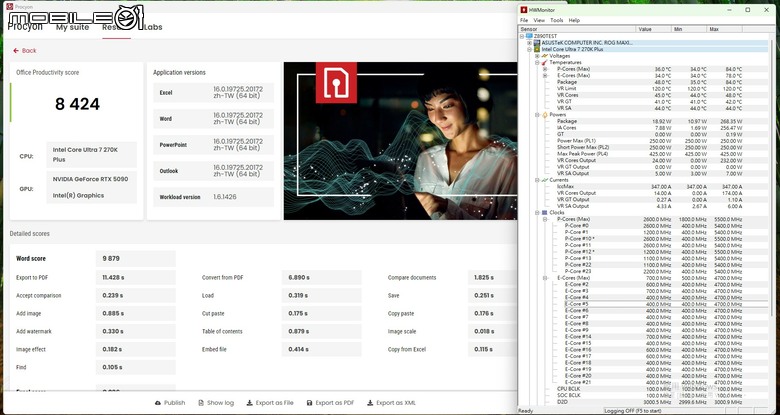Screen dimensions: 780x415
Task: Collapse the Currents node
Action: click(x=537, y=180)
